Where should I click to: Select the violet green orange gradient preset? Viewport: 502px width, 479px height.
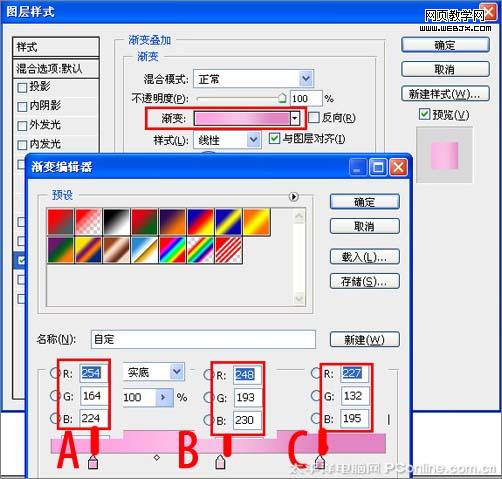pyautogui.click(x=61, y=250)
